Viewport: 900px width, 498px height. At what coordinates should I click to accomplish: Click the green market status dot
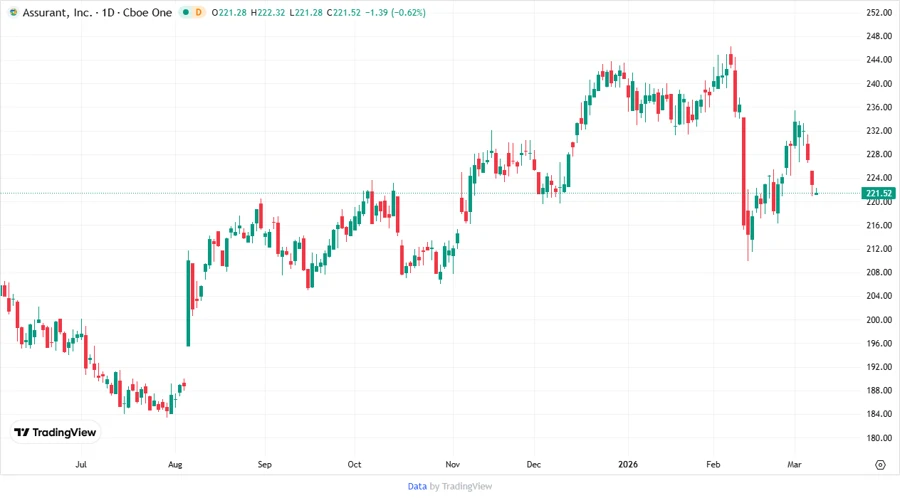(x=185, y=12)
